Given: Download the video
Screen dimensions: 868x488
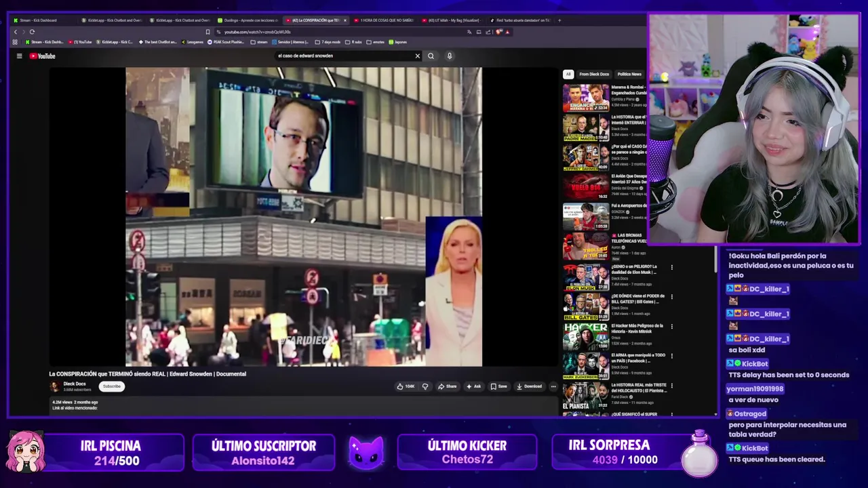Looking at the screenshot, I should tap(530, 386).
